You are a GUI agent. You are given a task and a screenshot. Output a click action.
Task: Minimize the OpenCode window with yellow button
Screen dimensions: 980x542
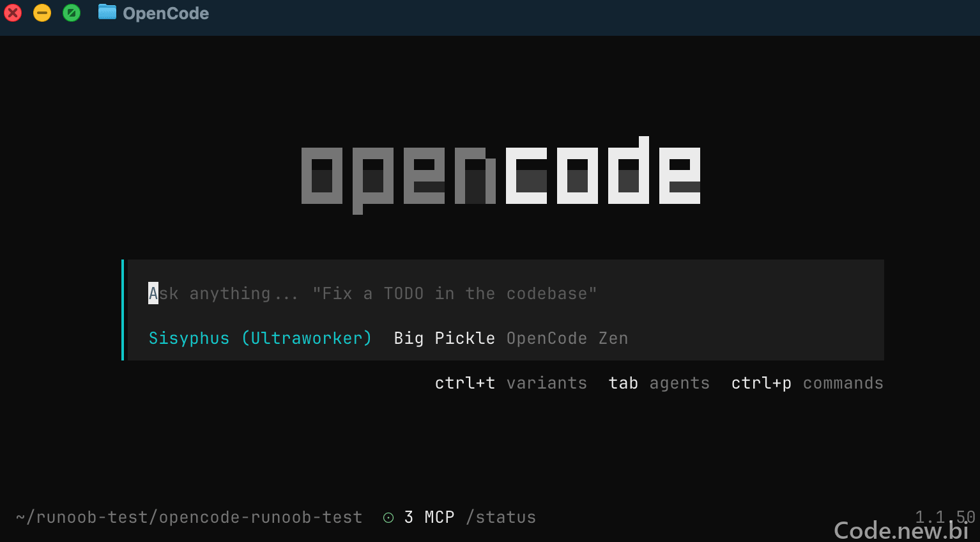click(x=42, y=13)
